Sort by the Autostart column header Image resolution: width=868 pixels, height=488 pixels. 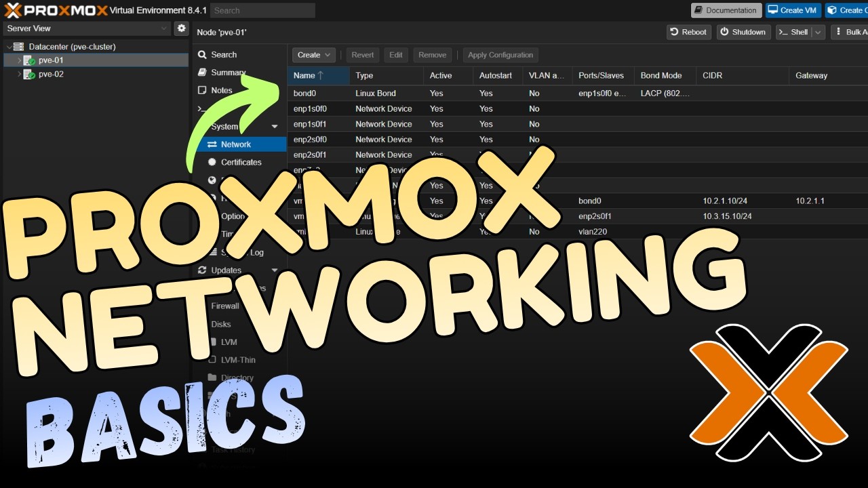498,75
